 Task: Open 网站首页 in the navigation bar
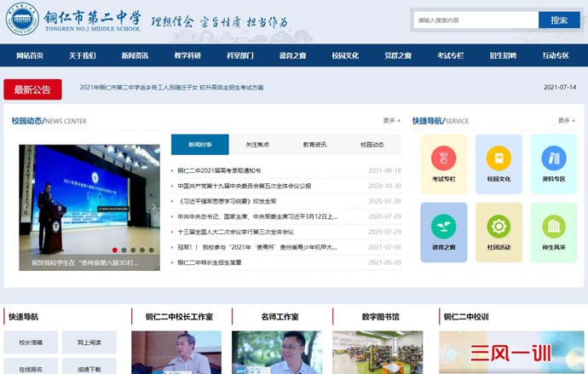30,55
